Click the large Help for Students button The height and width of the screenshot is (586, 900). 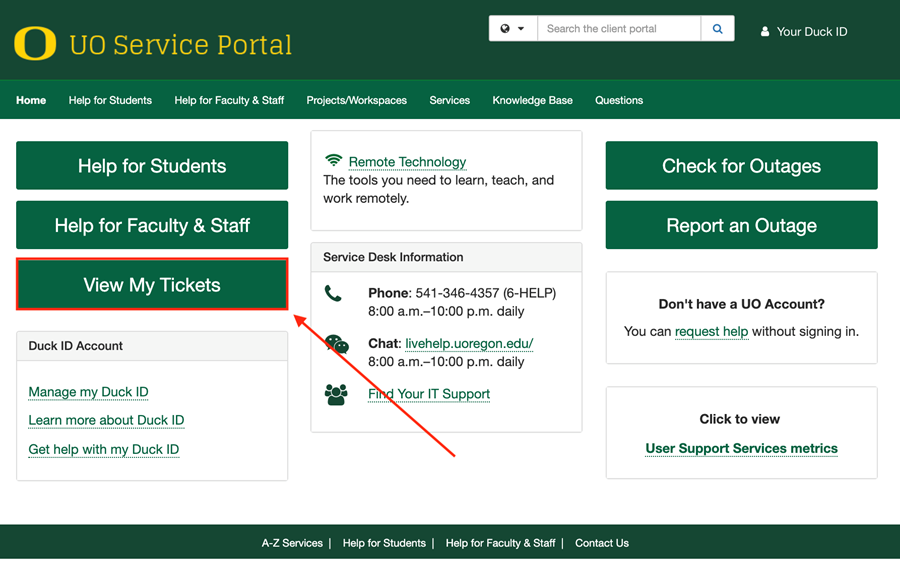click(152, 165)
